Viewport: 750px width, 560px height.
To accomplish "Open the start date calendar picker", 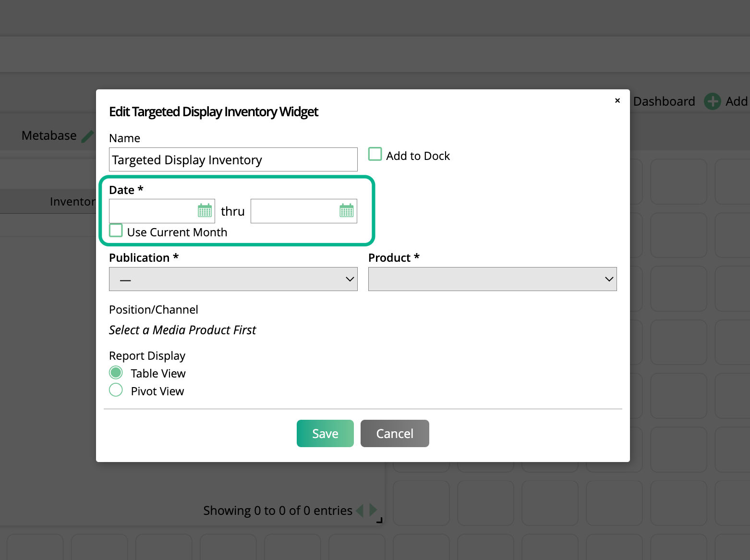I will click(x=205, y=210).
